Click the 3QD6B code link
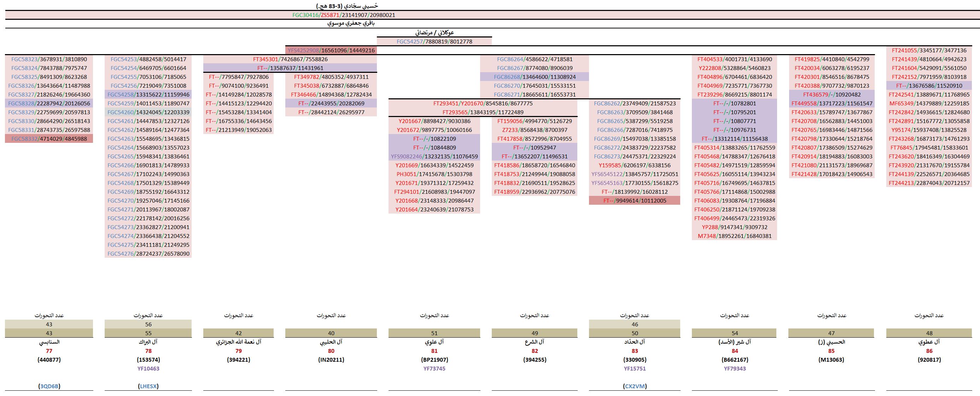This screenshot has width=980, height=396. (49, 386)
